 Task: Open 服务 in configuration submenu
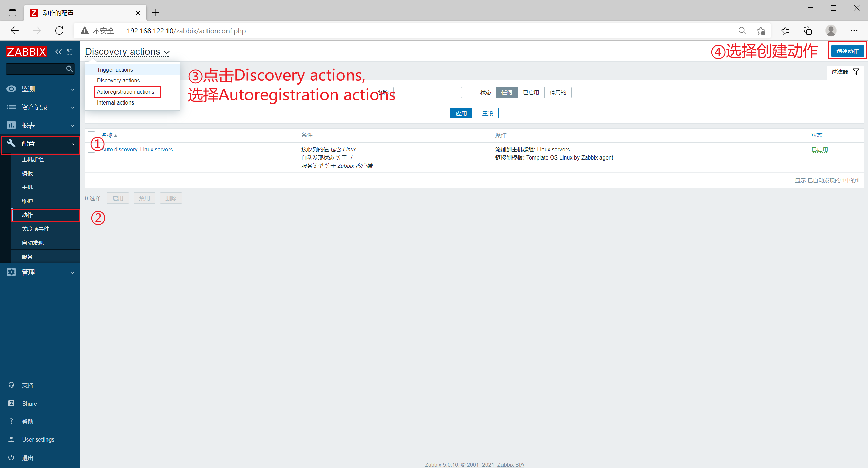click(46, 257)
